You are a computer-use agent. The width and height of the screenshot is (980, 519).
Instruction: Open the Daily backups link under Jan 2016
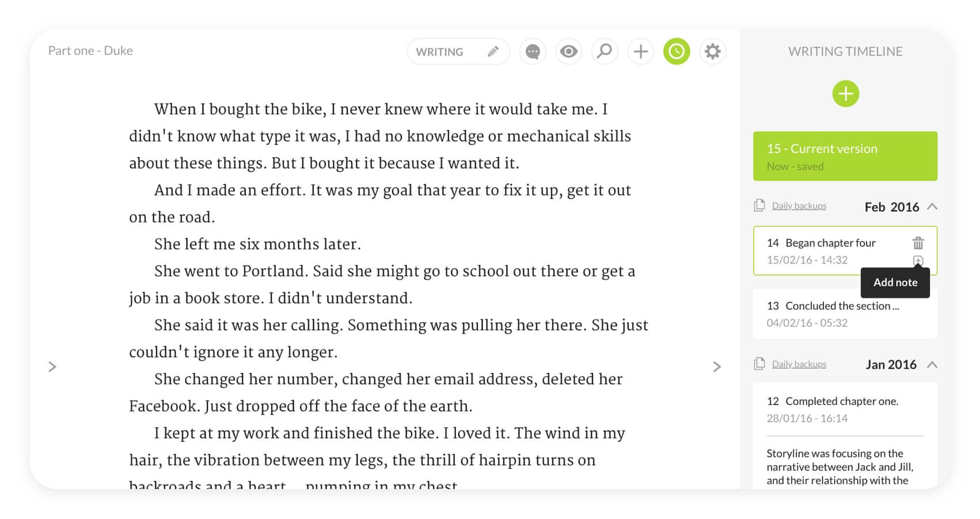coord(799,364)
